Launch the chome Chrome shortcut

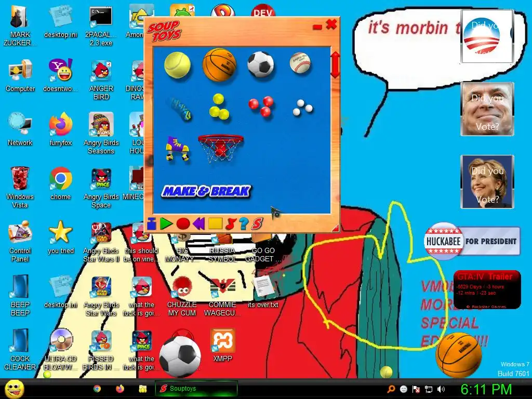60,183
